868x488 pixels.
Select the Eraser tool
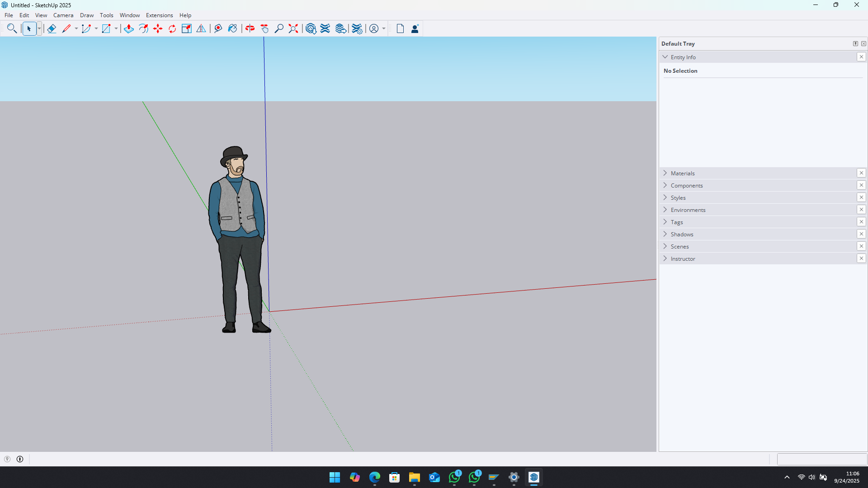(x=52, y=29)
